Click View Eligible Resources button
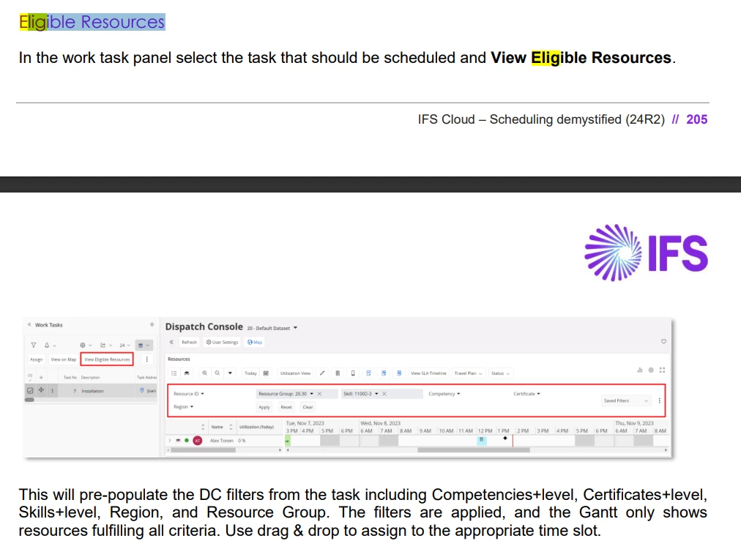This screenshot has height=560, width=741. 107,359
